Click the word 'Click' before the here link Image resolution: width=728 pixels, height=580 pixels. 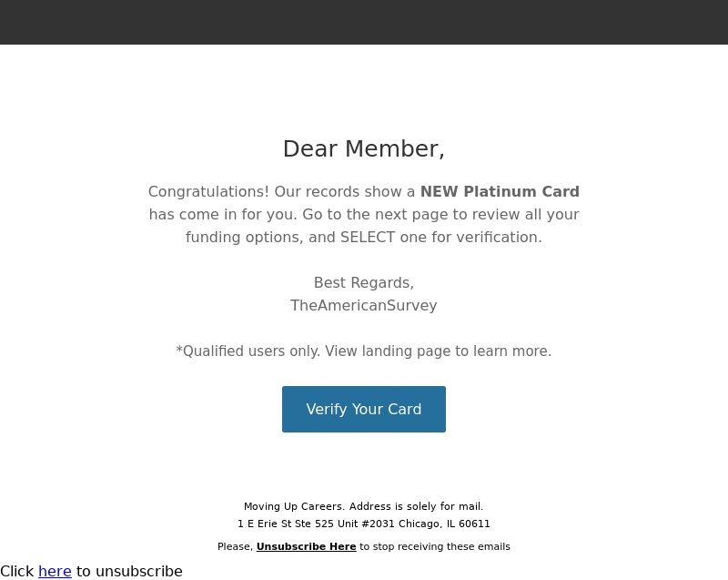coord(17,571)
